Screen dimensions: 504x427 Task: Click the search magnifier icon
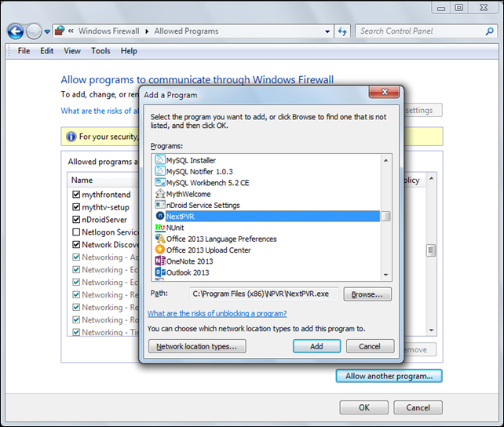click(489, 31)
